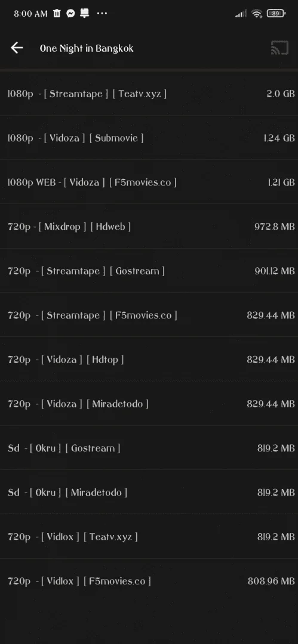Pick 720p Streamtape Gostream 901.12 MB

(x=149, y=271)
